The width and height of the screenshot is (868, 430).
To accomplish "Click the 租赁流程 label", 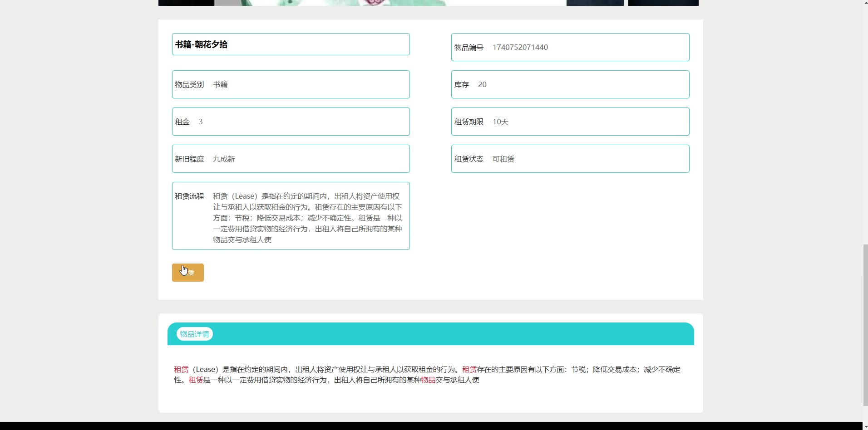I will (x=189, y=196).
